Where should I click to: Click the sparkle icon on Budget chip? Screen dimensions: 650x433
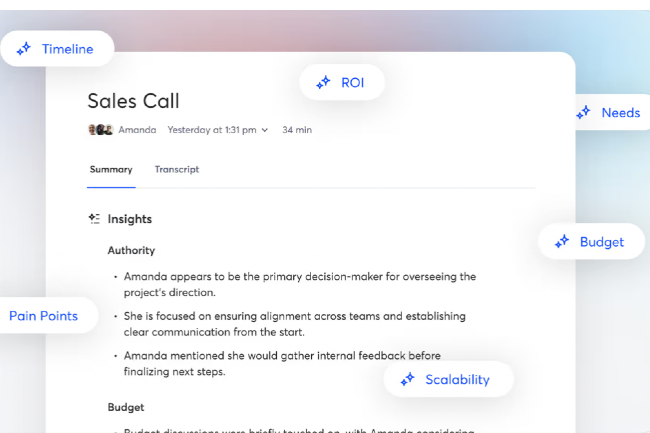tap(562, 241)
